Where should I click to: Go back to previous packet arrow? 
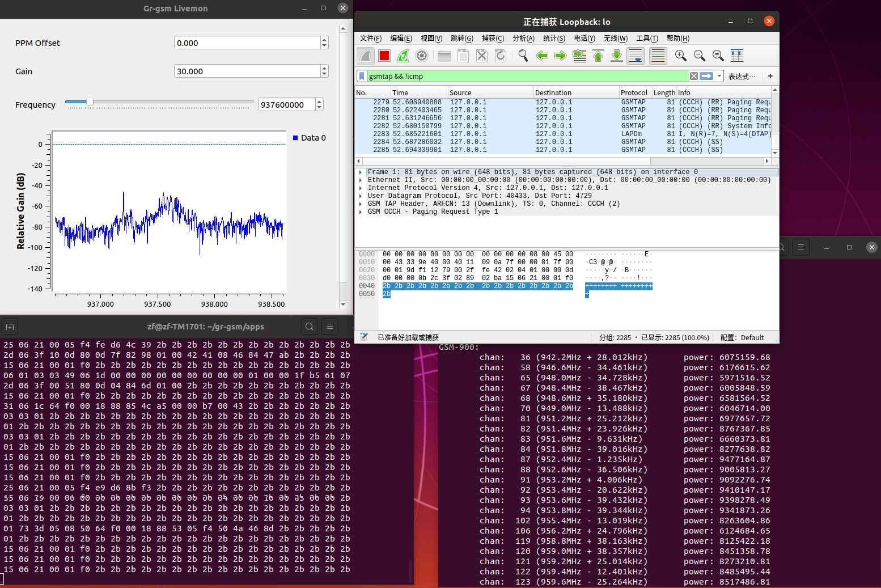pyautogui.click(x=542, y=56)
